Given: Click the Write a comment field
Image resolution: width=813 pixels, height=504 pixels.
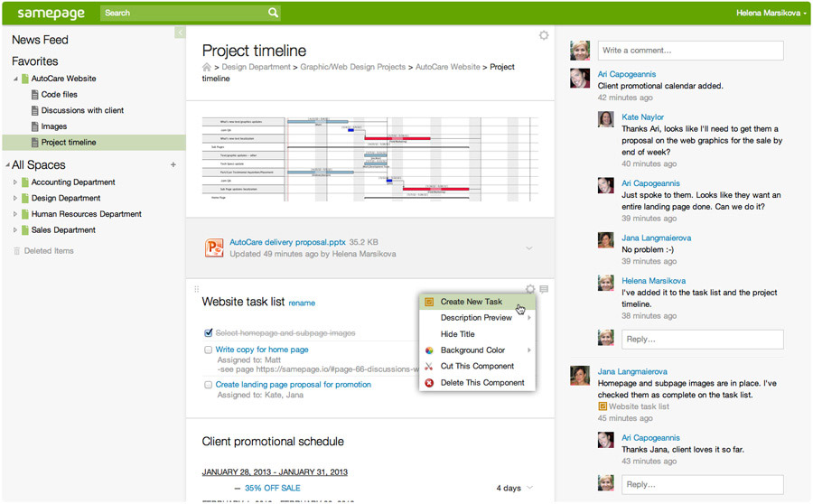Looking at the screenshot, I should click(691, 51).
